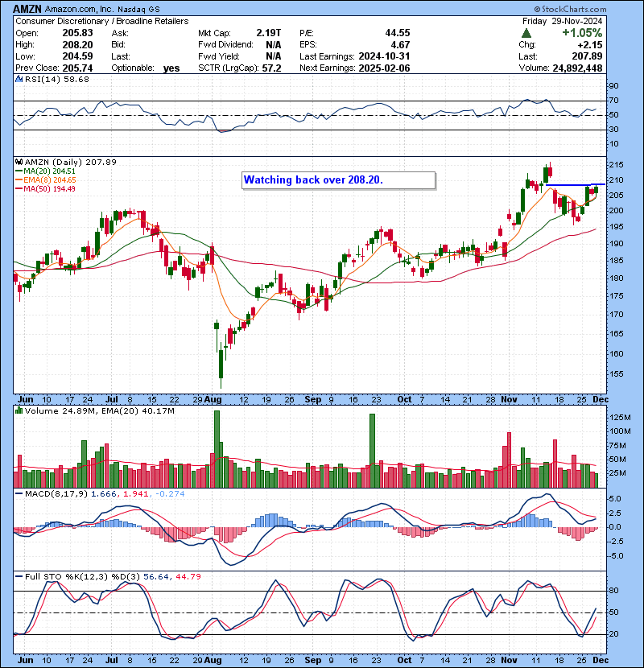Screen dimensions: 644x668
Task: Click the MACD 5.0 axis label
Action: [615, 499]
